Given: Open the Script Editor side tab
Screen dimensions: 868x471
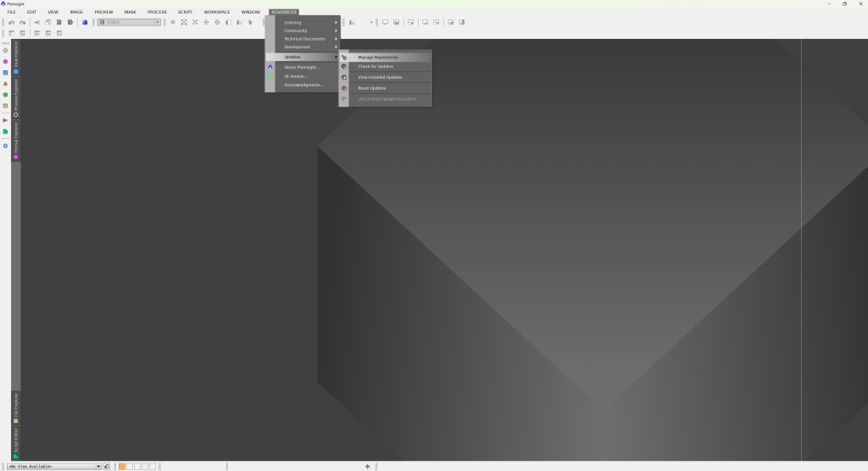Looking at the screenshot, I should coord(15,443).
